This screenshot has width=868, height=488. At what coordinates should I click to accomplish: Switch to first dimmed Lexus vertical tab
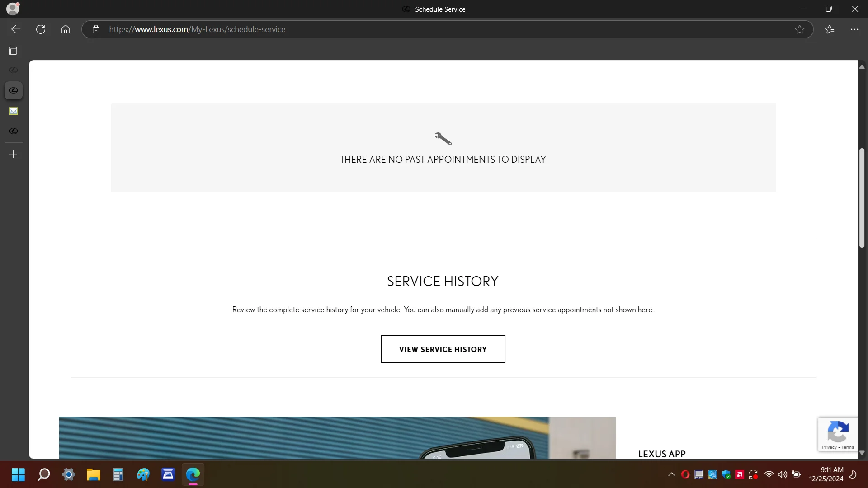tap(14, 70)
